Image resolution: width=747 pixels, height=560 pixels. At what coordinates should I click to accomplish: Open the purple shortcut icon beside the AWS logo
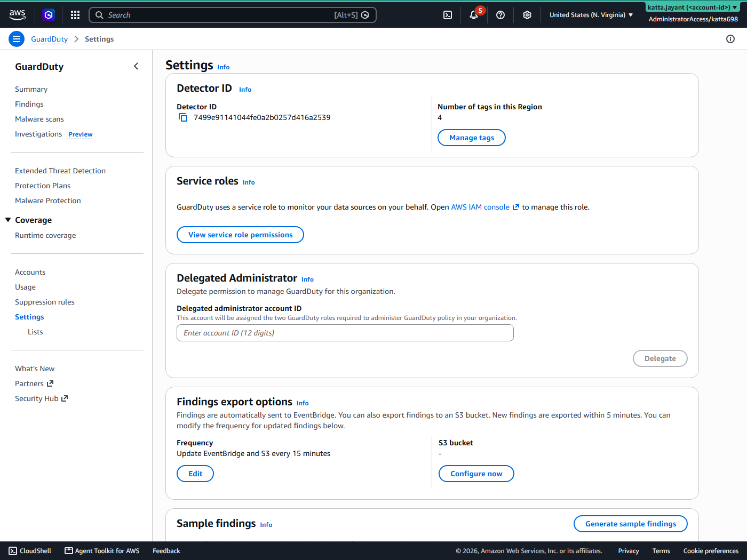click(49, 15)
